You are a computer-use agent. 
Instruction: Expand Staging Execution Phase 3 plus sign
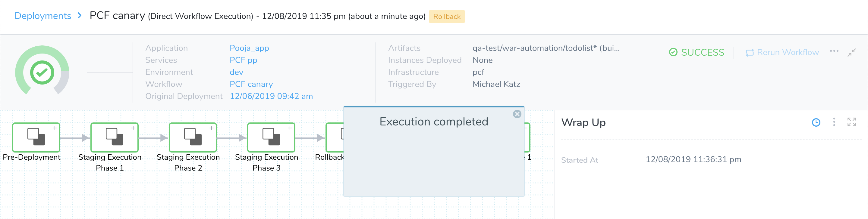tap(290, 128)
